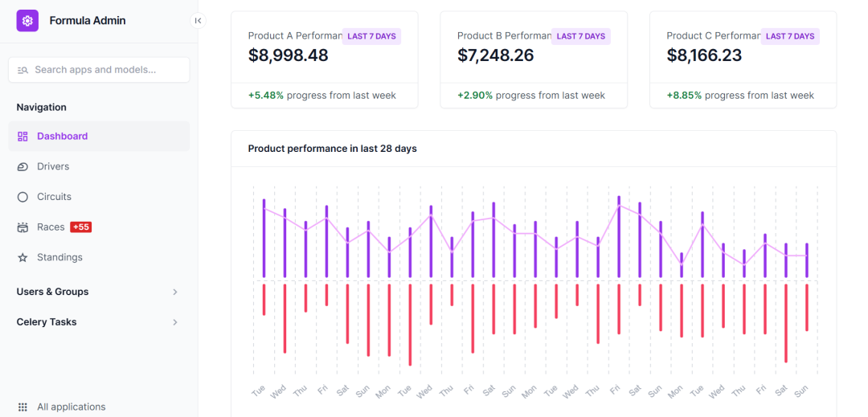Click the Standings star icon
Image resolution: width=868 pixels, height=417 pixels.
tap(23, 258)
